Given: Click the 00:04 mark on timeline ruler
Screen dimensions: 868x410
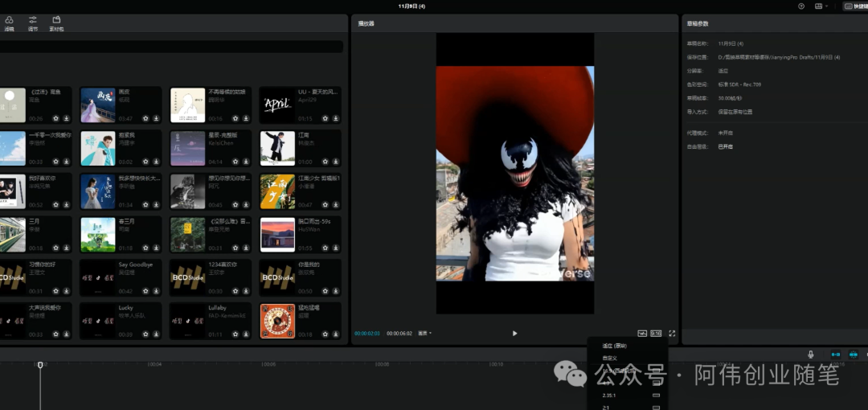Looking at the screenshot, I should [154, 364].
